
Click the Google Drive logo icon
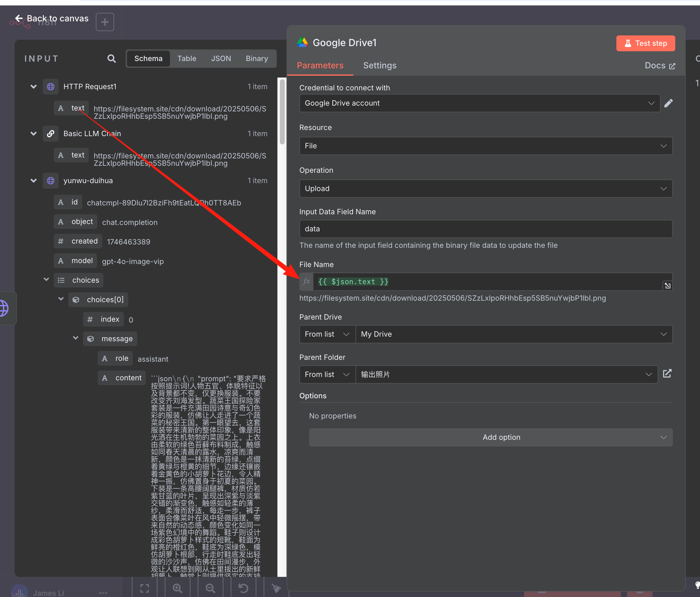pos(302,42)
